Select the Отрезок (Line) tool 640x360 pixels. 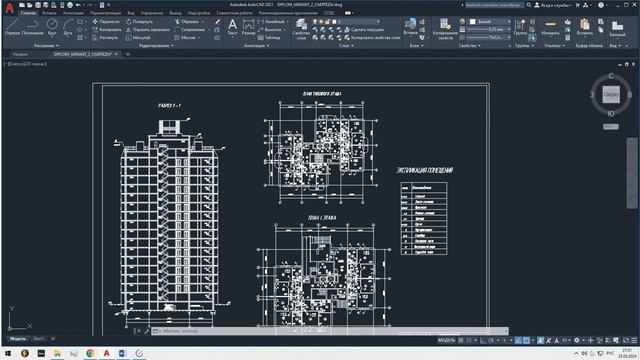[x=12, y=27]
